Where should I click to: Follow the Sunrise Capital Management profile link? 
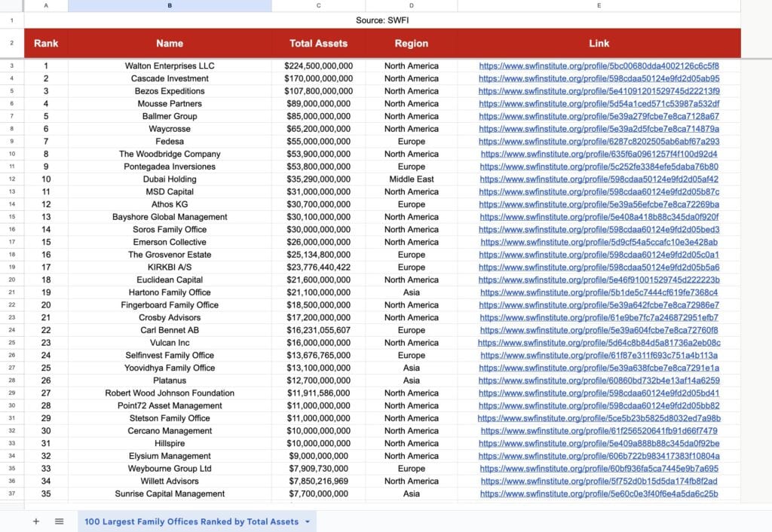(599, 494)
